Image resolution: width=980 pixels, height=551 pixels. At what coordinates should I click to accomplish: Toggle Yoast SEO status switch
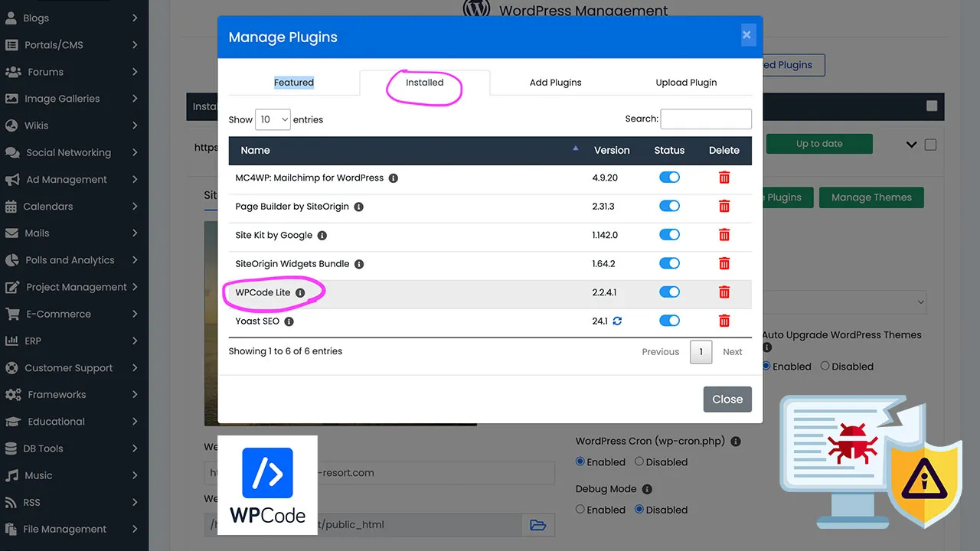coord(669,321)
